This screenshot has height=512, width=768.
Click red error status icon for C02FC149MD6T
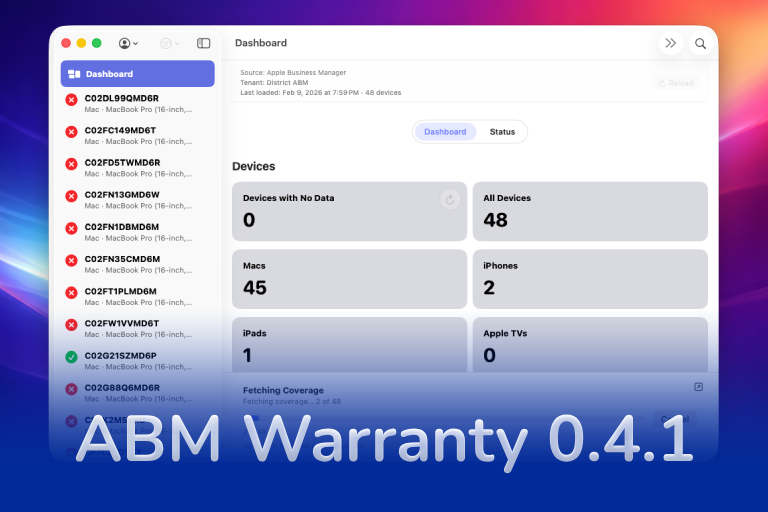click(x=72, y=132)
